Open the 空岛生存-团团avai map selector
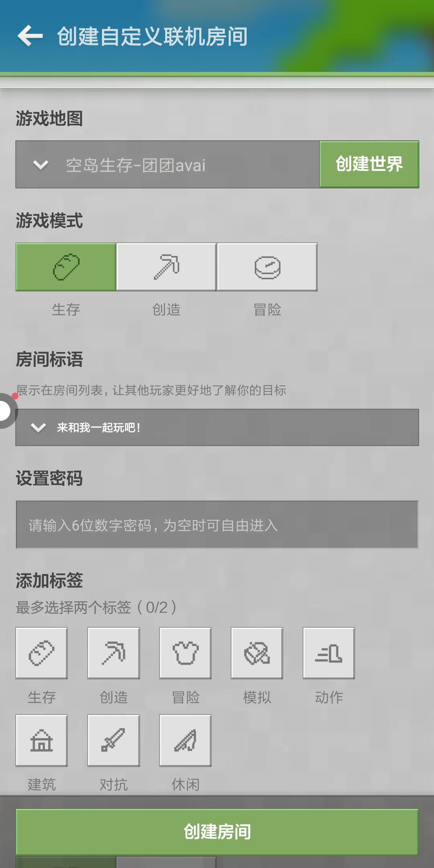 [168, 164]
